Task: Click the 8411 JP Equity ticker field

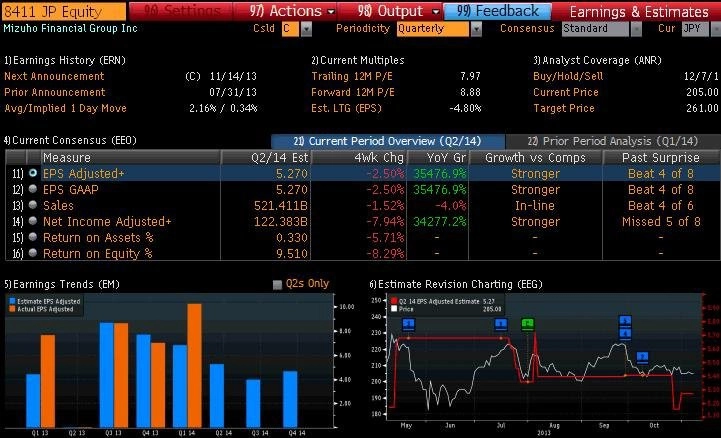Action: pyautogui.click(x=63, y=11)
